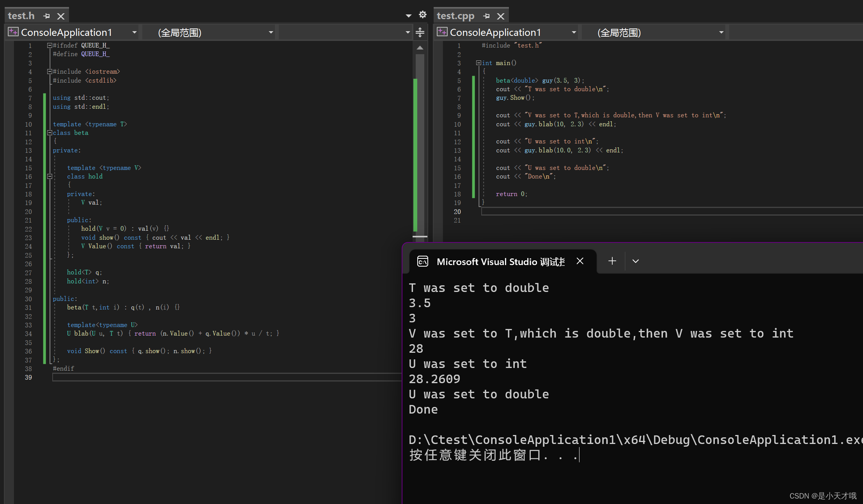Collapse the #ifndef QUEUE_H_ region
The image size is (863, 504).
point(50,46)
